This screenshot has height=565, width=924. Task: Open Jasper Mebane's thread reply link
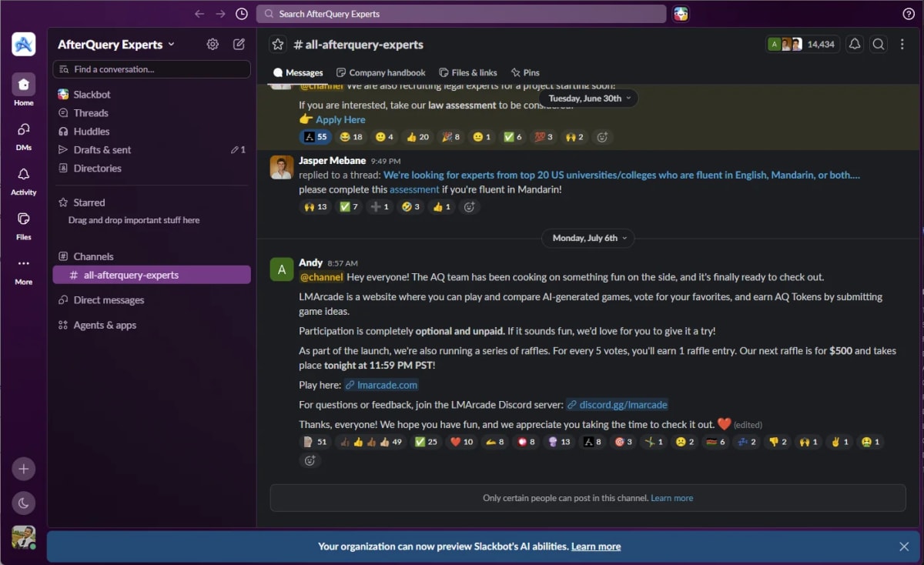(x=621, y=176)
